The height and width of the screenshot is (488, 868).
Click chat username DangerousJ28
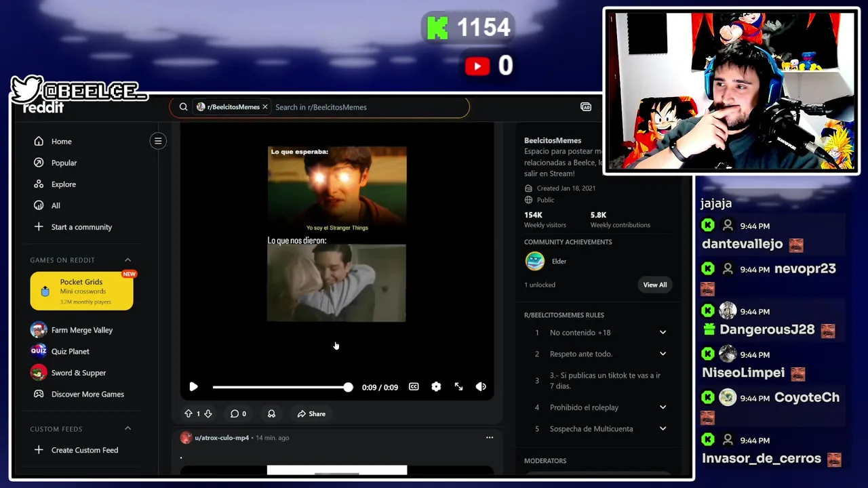(x=767, y=329)
